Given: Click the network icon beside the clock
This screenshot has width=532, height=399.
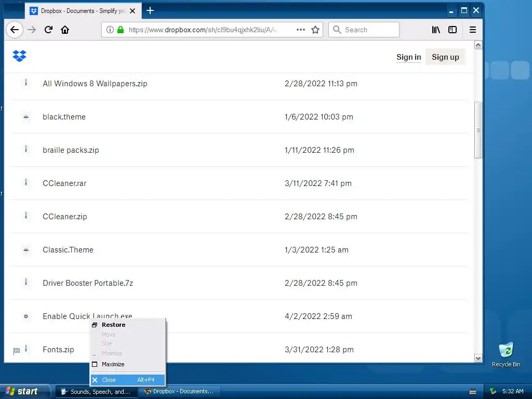Looking at the screenshot, I should 493,392.
